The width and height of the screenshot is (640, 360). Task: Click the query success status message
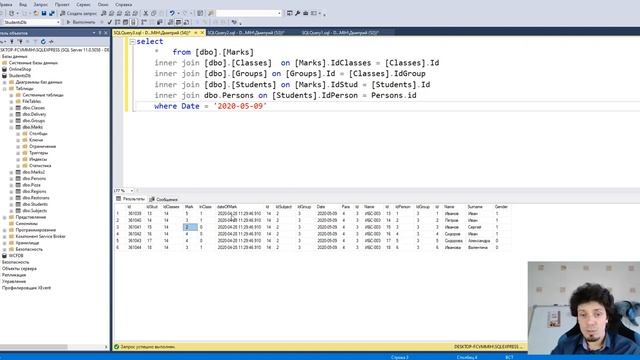148,347
